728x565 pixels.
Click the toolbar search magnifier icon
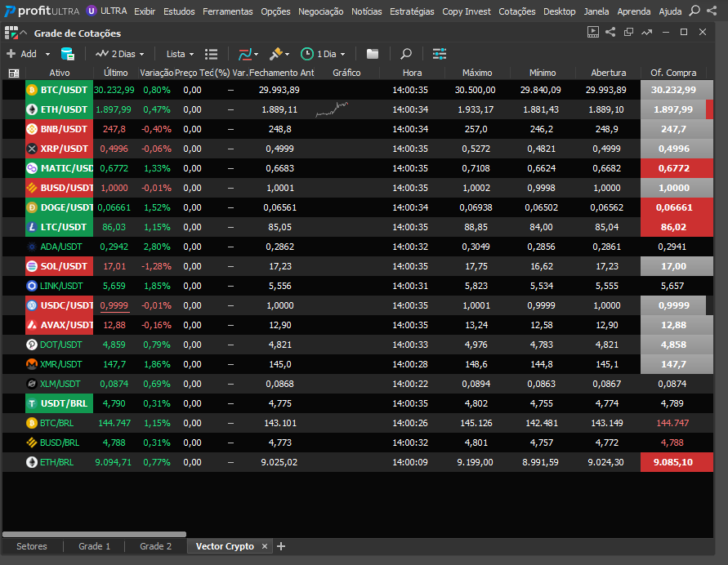[x=406, y=54]
